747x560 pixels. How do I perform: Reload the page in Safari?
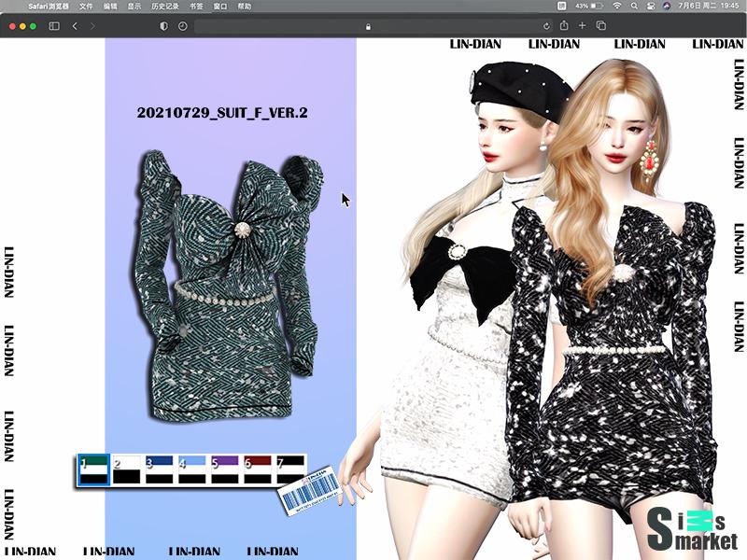click(x=546, y=26)
